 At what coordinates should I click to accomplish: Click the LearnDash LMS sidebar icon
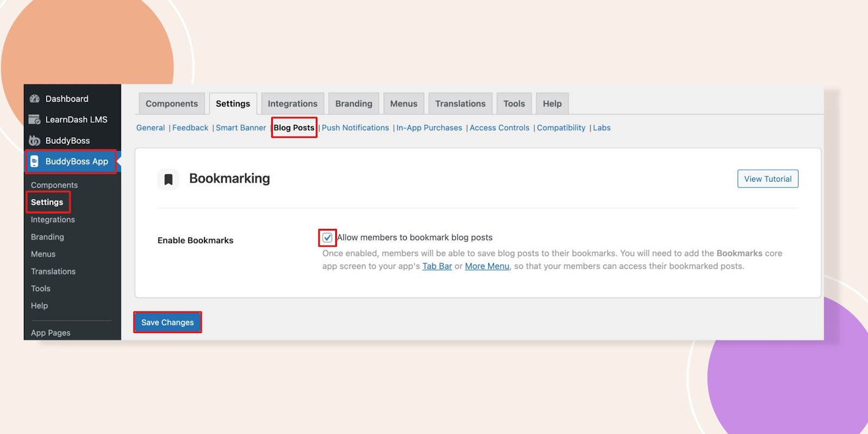[34, 119]
